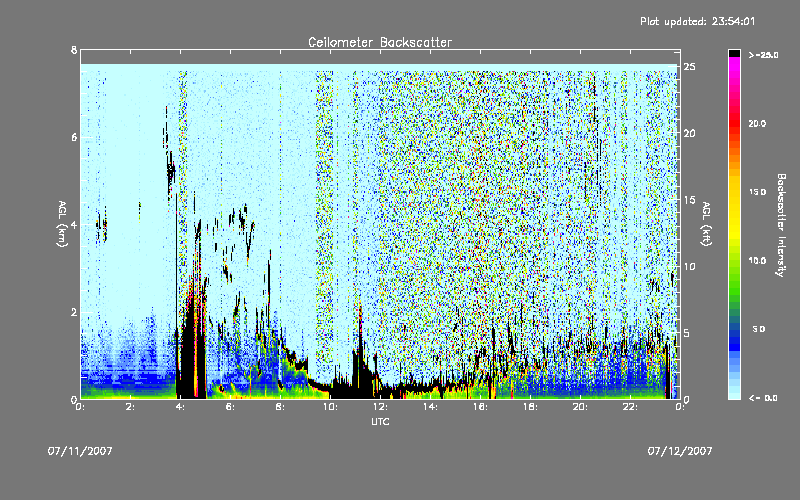800x500 pixels.
Task: Click the 'Plot updated: 23:54:01' timestamp
Action: [x=697, y=21]
